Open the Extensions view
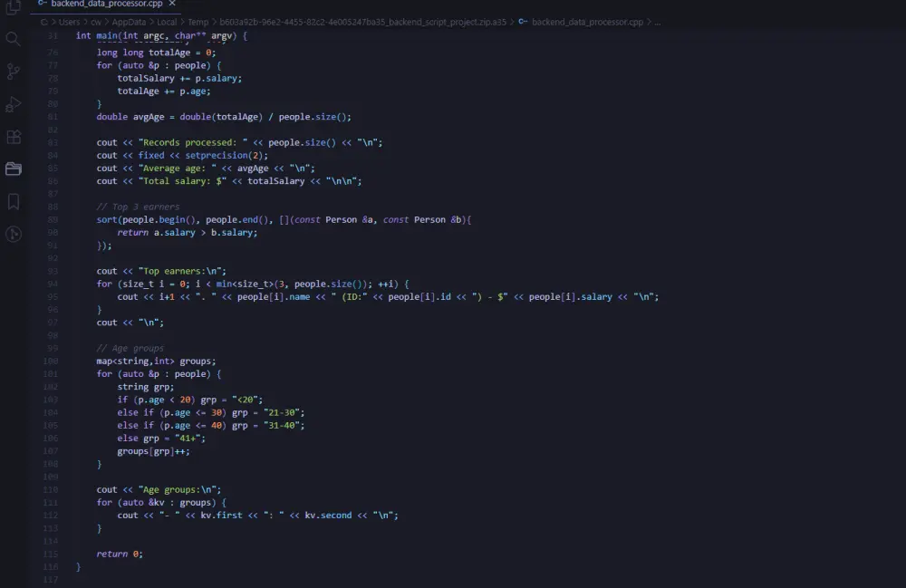Image resolution: width=906 pixels, height=588 pixels. coord(13,137)
